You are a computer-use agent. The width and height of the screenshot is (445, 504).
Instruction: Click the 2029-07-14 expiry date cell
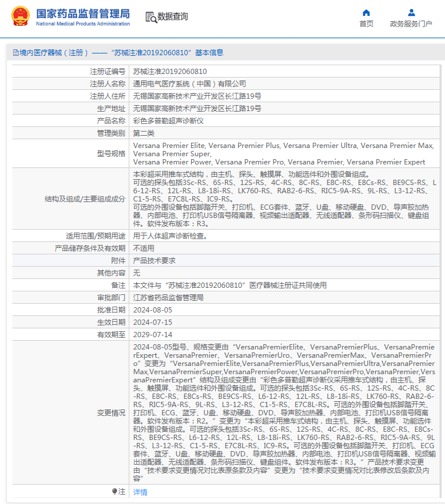tap(153, 334)
